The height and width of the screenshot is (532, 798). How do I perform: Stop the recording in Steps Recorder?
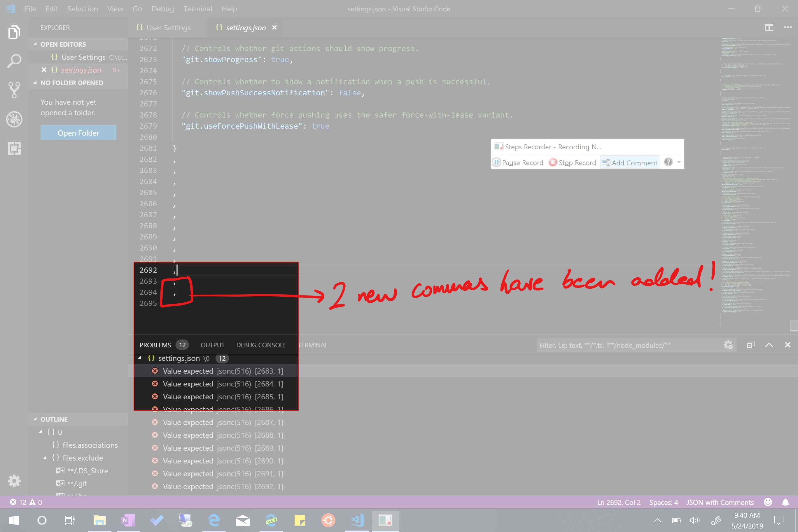tap(572, 162)
